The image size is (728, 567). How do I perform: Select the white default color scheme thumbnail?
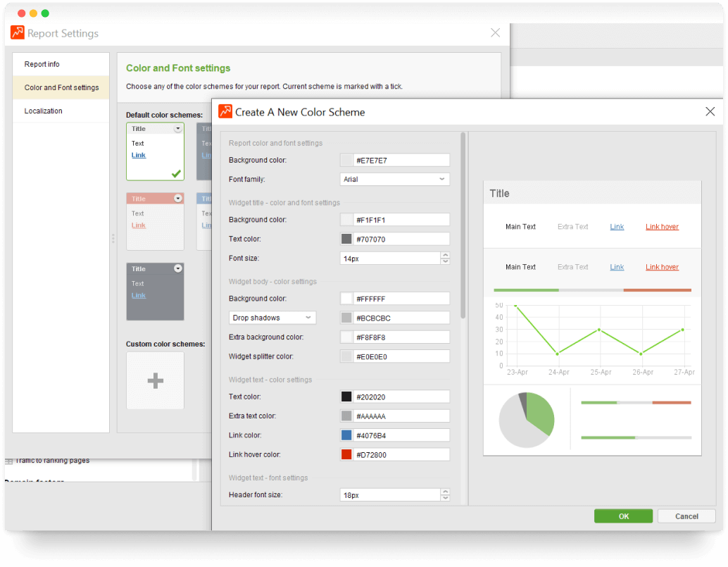pos(155,151)
